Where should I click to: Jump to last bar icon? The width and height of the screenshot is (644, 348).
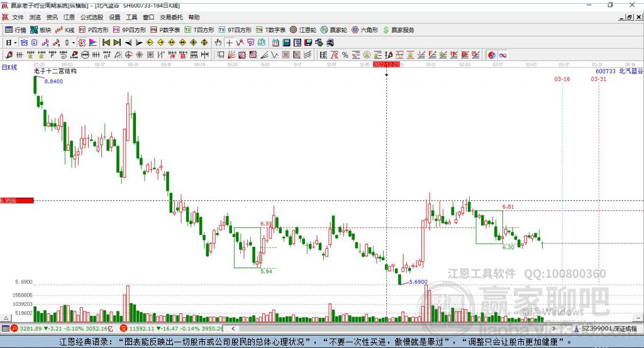point(117,43)
